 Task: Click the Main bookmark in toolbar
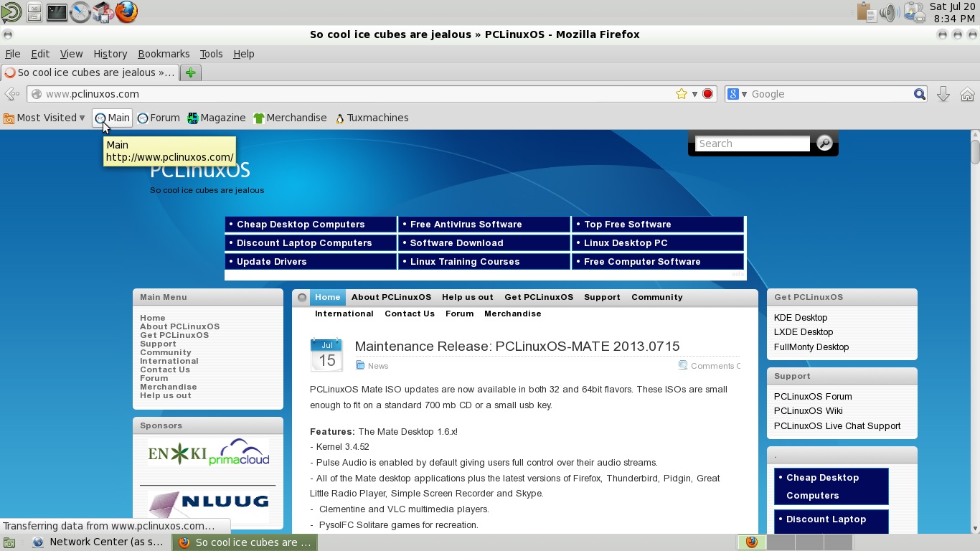(113, 118)
